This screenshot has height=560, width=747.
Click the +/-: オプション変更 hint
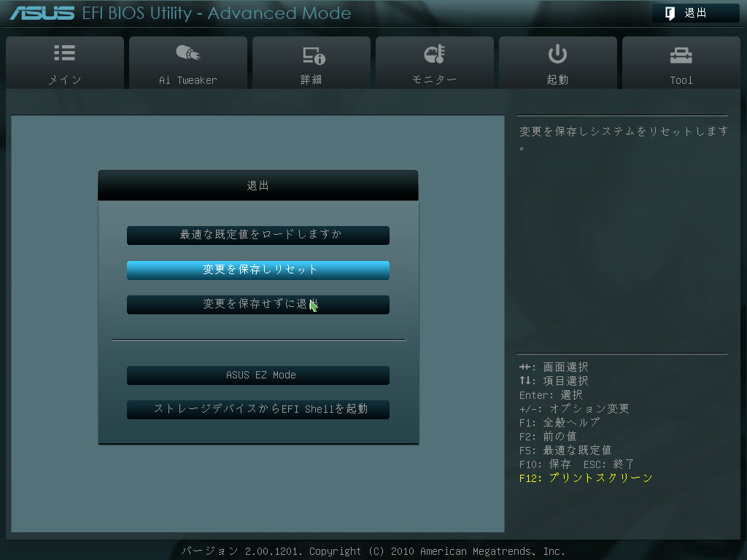click(x=574, y=408)
